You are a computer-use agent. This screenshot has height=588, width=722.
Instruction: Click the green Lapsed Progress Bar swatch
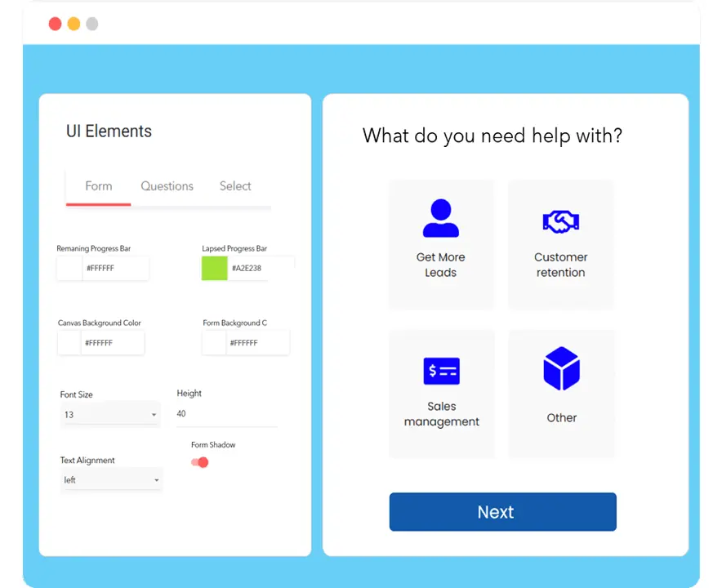[x=214, y=268]
